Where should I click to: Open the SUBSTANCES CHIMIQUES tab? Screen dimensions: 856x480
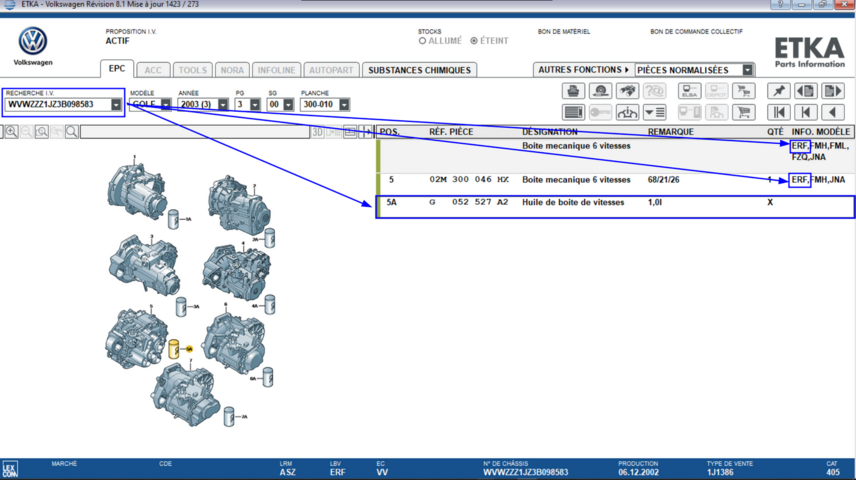(419, 70)
